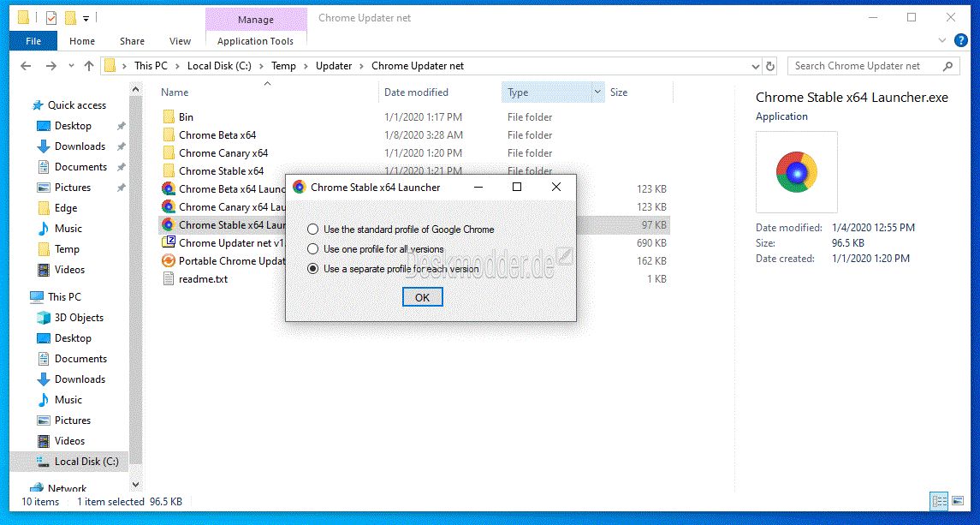980x525 pixels.
Task: Open Local Disk (C:) in navigation pane
Action: (86, 461)
